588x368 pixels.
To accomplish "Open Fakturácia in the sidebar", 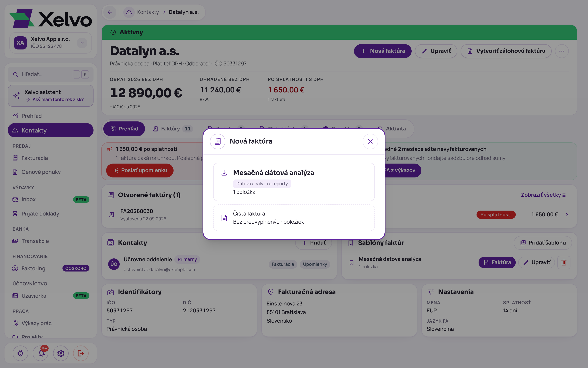I will (x=51, y=158).
